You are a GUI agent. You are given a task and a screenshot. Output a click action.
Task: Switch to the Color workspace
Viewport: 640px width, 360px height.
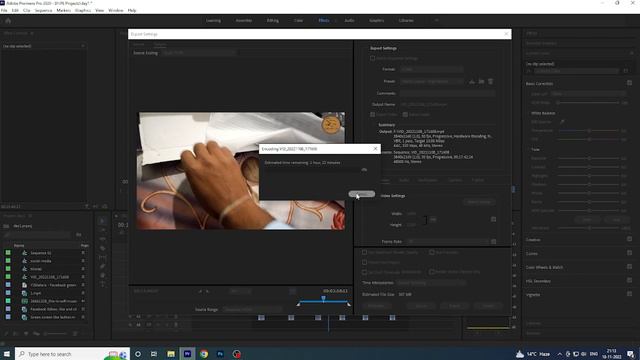tap(298, 20)
